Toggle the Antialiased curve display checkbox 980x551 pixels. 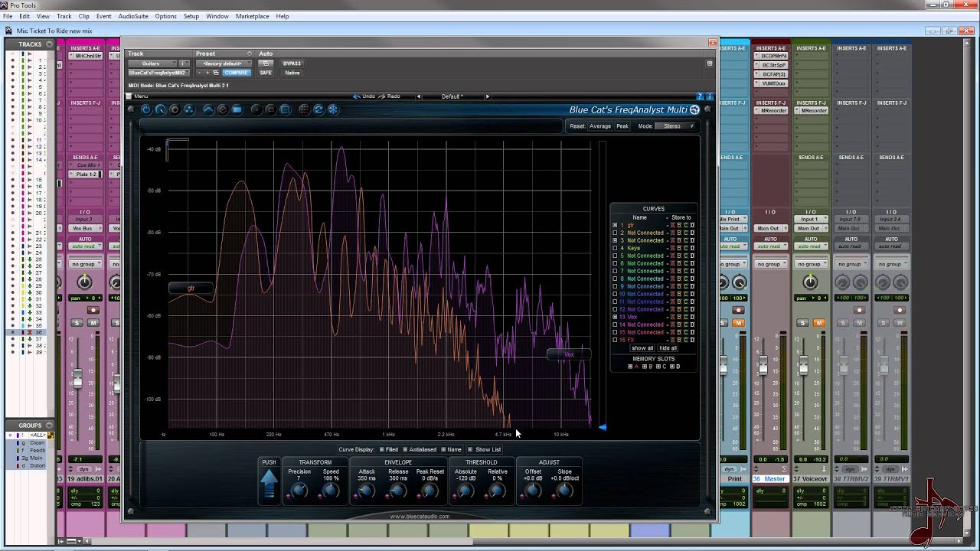pyautogui.click(x=405, y=450)
